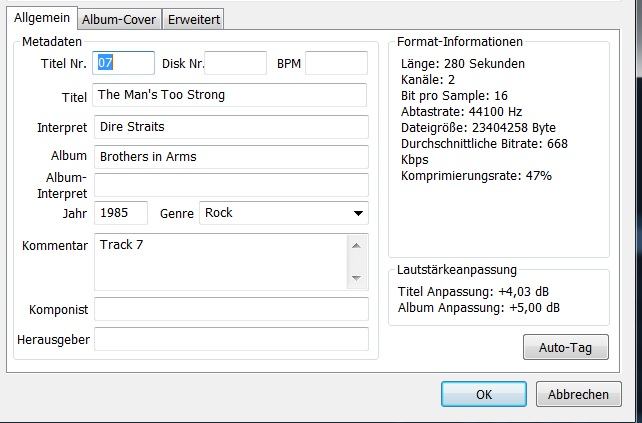Screen dimensions: 642x423
Task: Click the Komponist input field
Action: 231,309
